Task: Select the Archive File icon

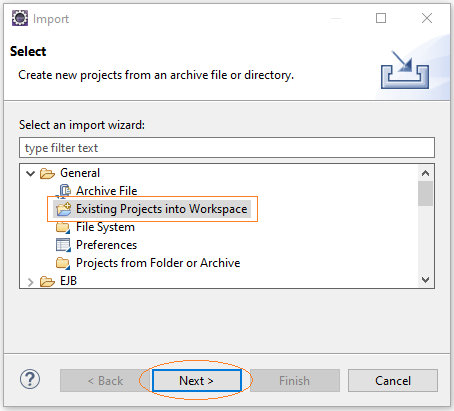Action: 63,191
